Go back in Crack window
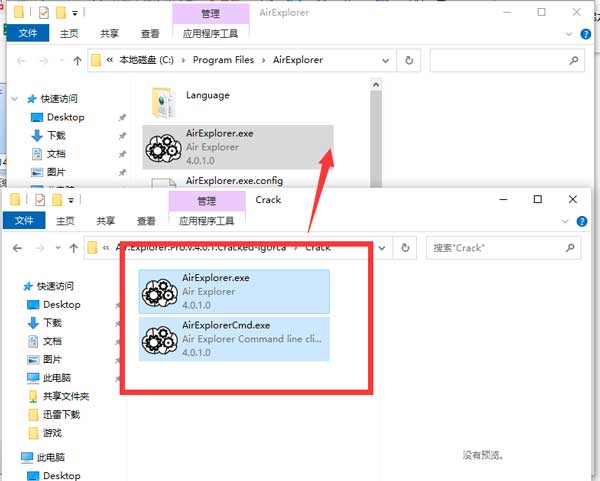The image size is (600, 481). click(17, 248)
